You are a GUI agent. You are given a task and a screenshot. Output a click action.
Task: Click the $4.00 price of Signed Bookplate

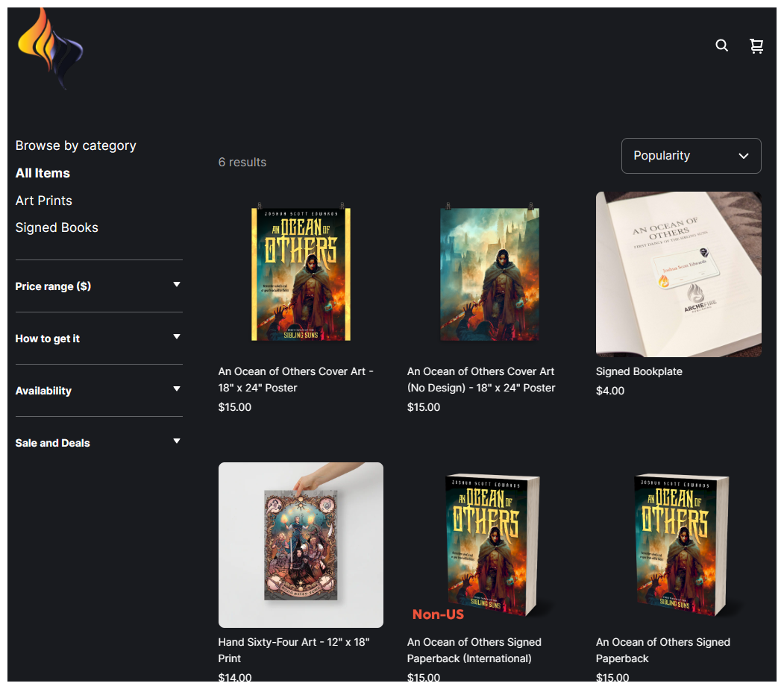click(x=610, y=391)
